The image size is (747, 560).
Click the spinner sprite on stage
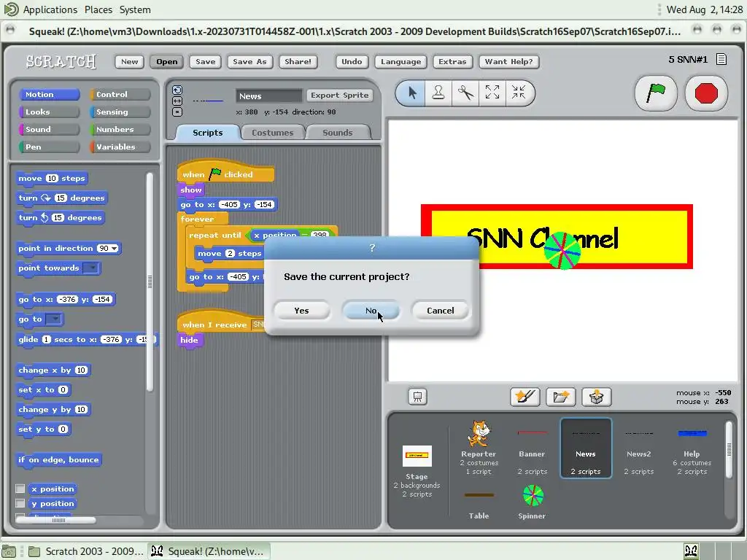(562, 251)
